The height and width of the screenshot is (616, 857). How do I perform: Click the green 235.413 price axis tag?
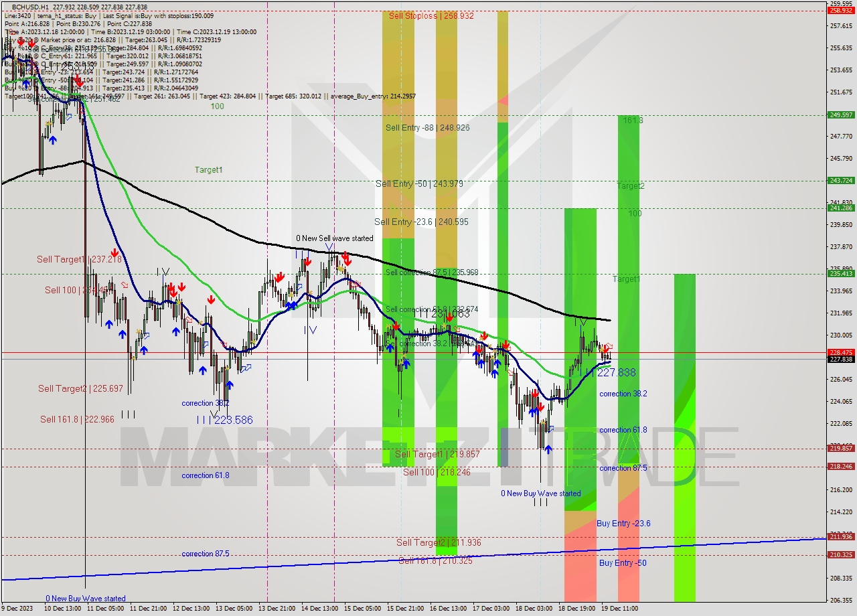click(841, 273)
